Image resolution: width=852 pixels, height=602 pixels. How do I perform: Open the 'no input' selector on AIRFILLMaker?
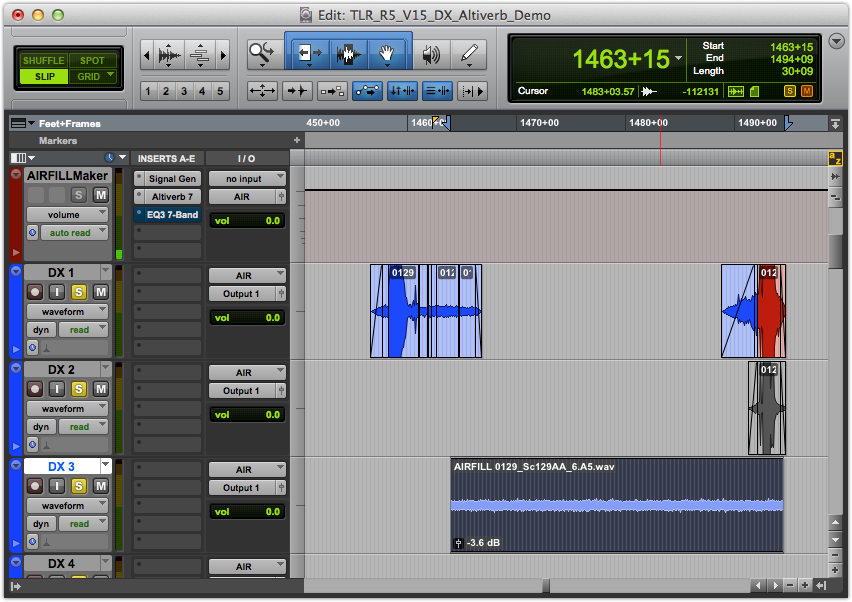pyautogui.click(x=247, y=178)
